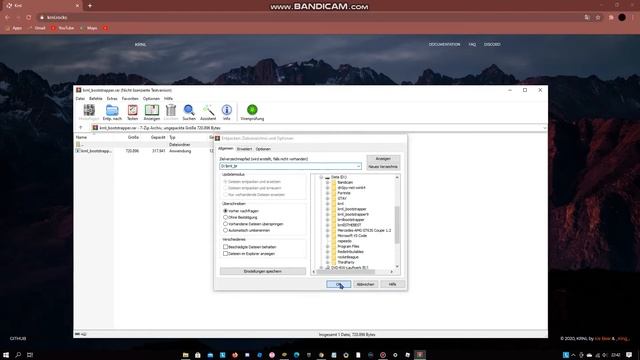640x360 pixels.
Task: Switch to the Allgemein tab
Action: 225,149
